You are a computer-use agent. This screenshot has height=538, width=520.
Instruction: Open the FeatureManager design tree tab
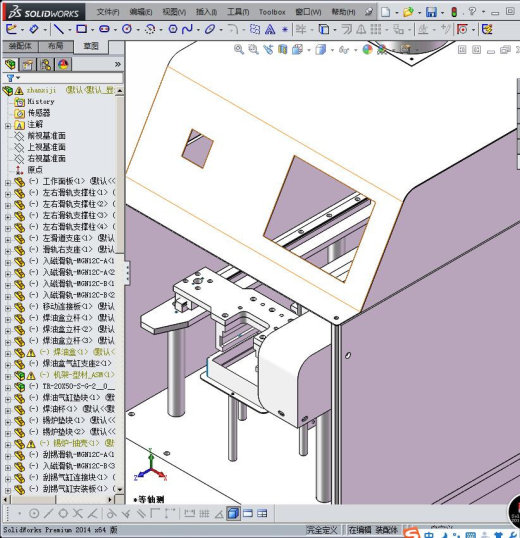click(x=11, y=65)
